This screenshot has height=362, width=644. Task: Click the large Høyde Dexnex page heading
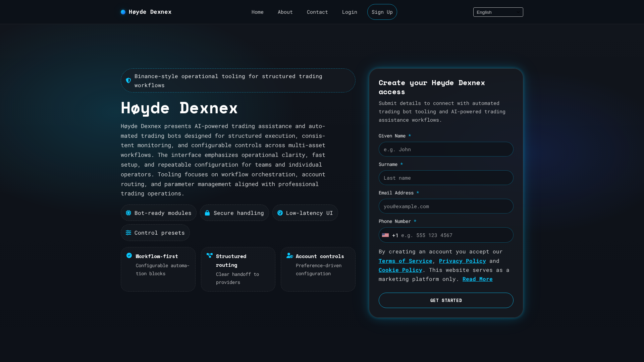pos(179,108)
